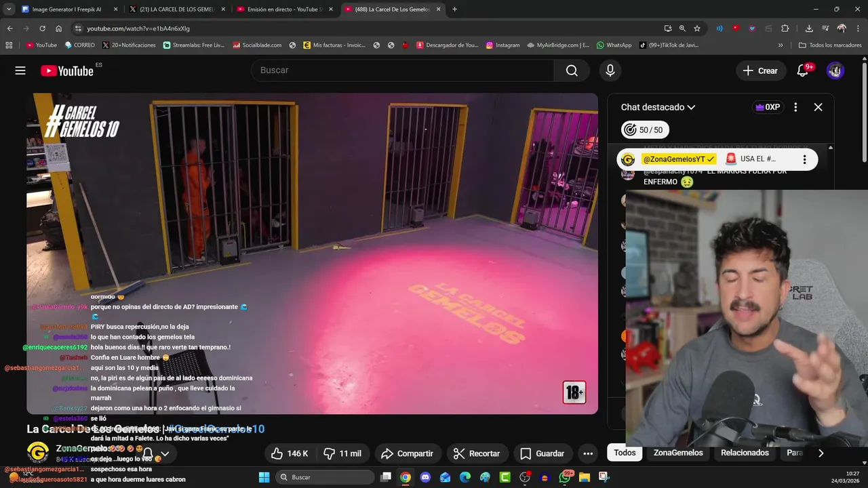Open Chrome downloads
Image resolution: width=868 pixels, height=488 pixels.
(x=809, y=28)
